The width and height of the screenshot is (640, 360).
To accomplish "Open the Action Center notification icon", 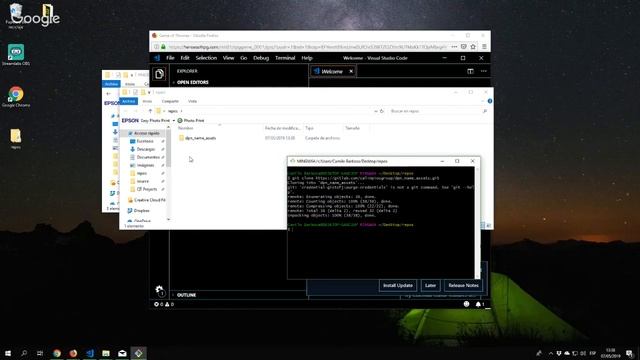I will (x=629, y=353).
